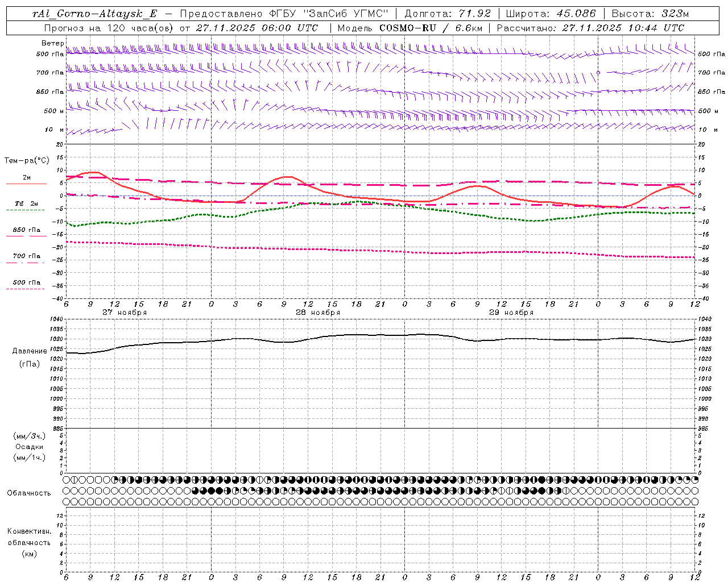Click the 10 м wind level label on the left
The image size is (728, 582).
tap(55, 130)
